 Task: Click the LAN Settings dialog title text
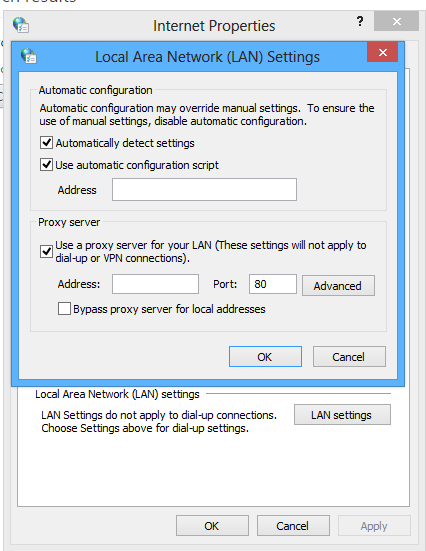click(207, 57)
